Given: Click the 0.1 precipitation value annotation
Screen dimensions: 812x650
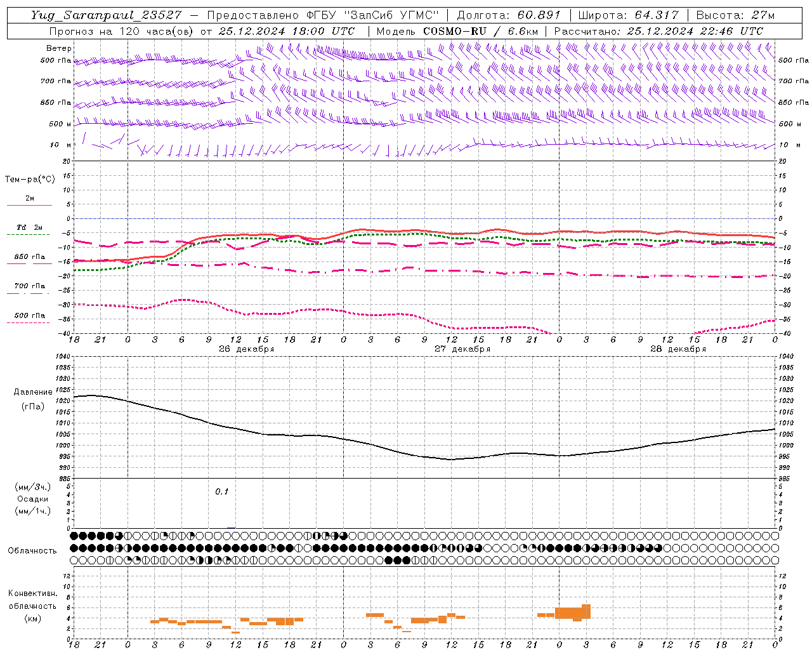Looking at the screenshot, I should point(221,491).
